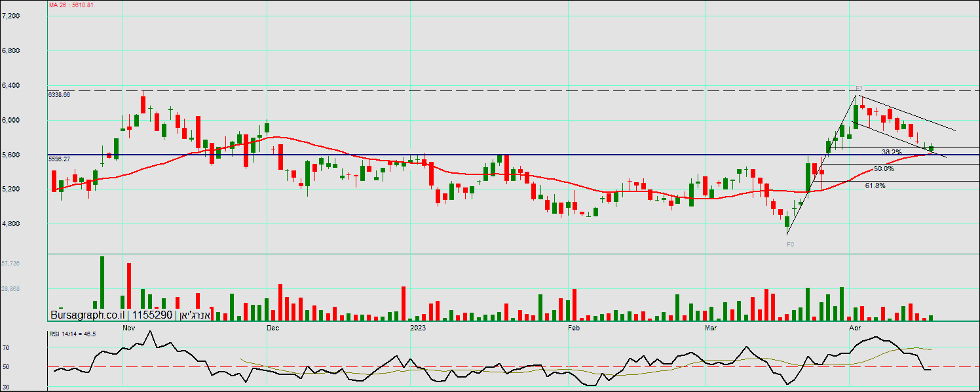The width and height of the screenshot is (980, 392).
Task: Click the 57,736 volume scale label
Action: click(11, 263)
